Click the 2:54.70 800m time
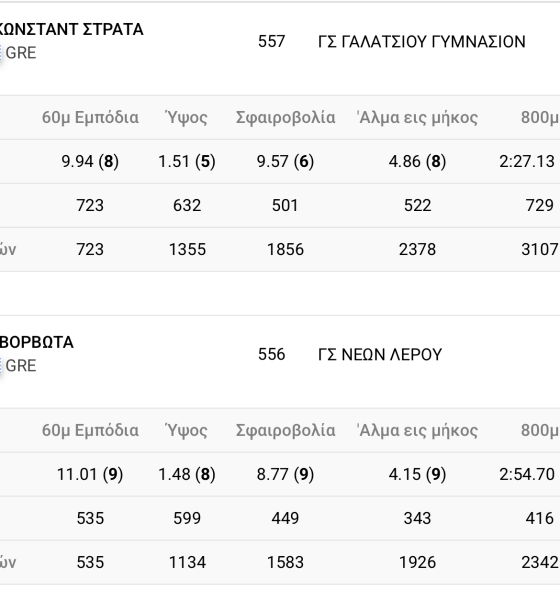 pos(527,474)
